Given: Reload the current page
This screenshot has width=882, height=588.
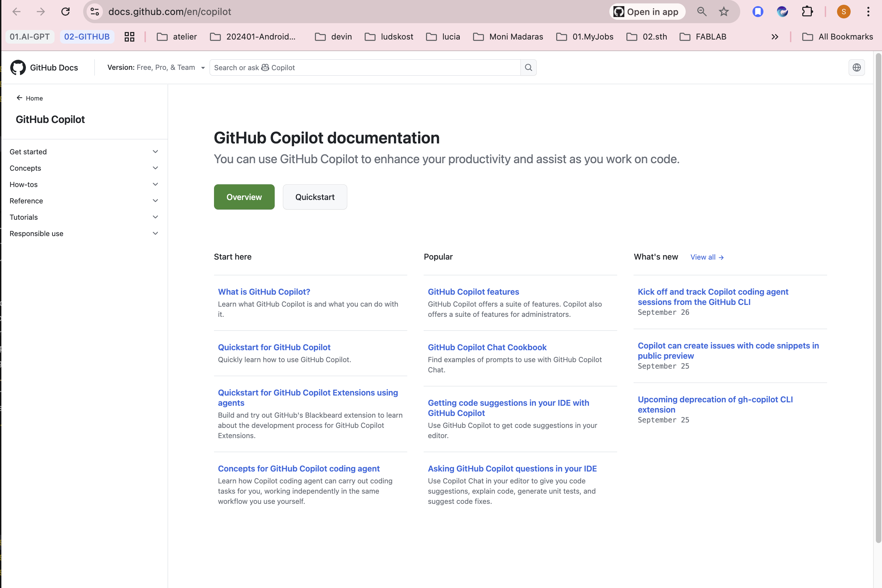Looking at the screenshot, I should pyautogui.click(x=66, y=12).
